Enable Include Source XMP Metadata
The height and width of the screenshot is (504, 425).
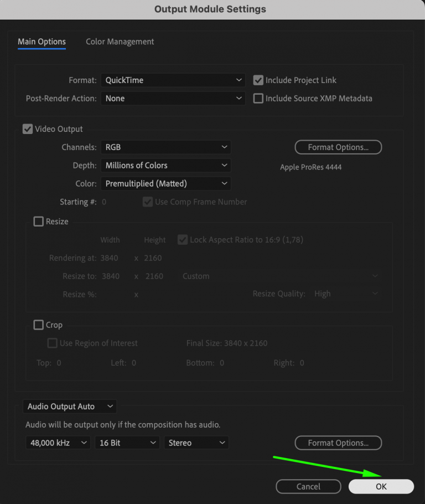[x=258, y=98]
